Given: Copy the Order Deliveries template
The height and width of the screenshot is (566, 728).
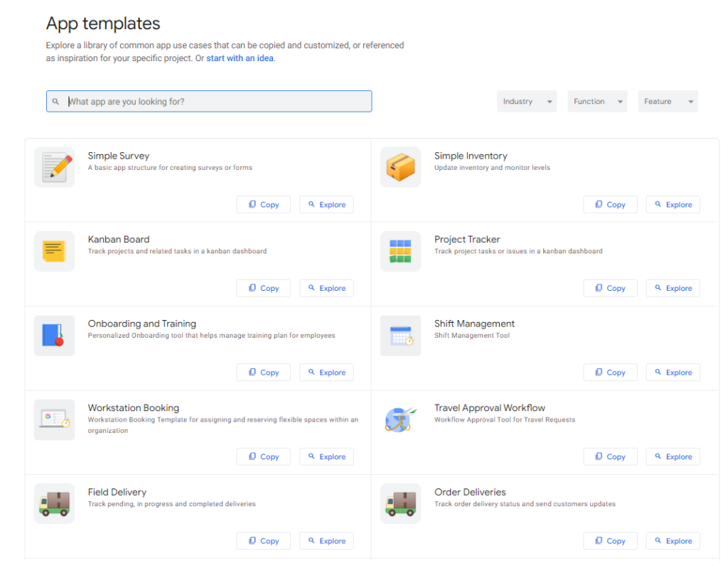Looking at the screenshot, I should (x=610, y=540).
